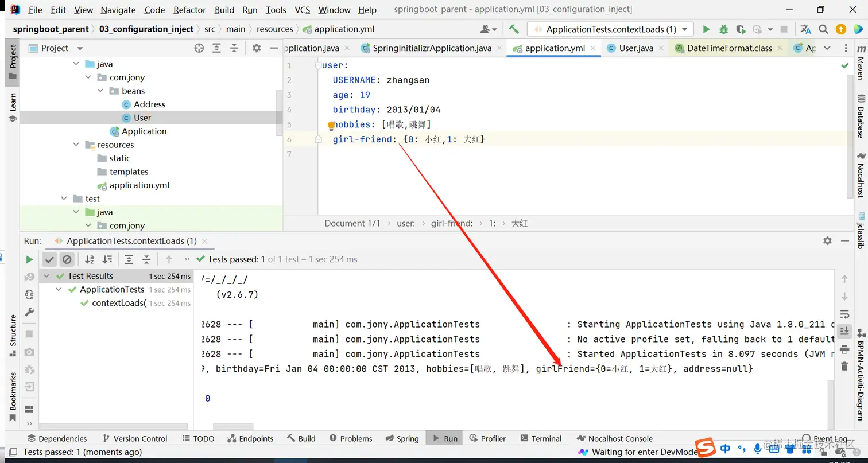Toggle auto-test rerun in Run panel
This screenshot has height=463, width=868.
tap(29, 295)
